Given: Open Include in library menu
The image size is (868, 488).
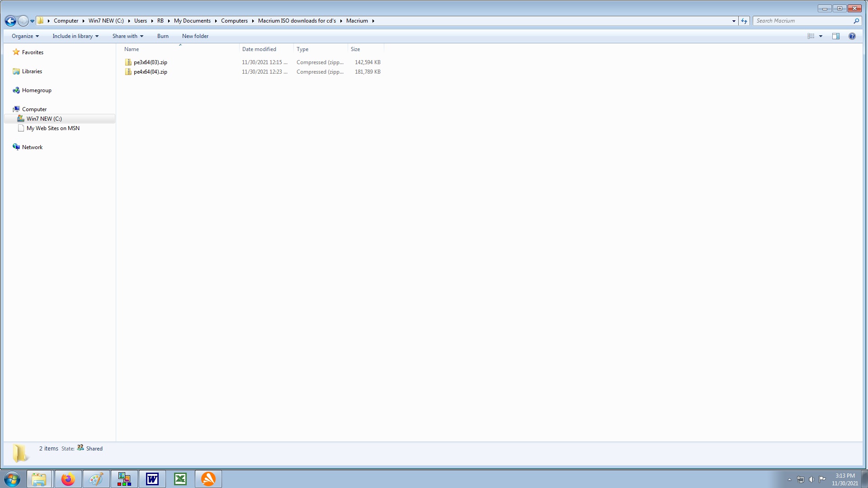Looking at the screenshot, I should [x=75, y=36].
